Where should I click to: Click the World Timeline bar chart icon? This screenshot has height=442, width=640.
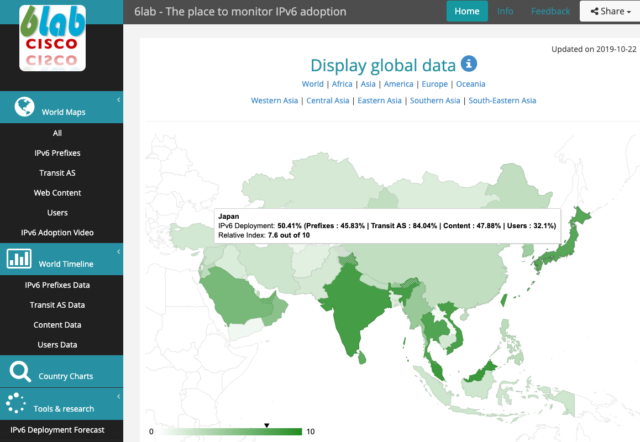point(20,258)
